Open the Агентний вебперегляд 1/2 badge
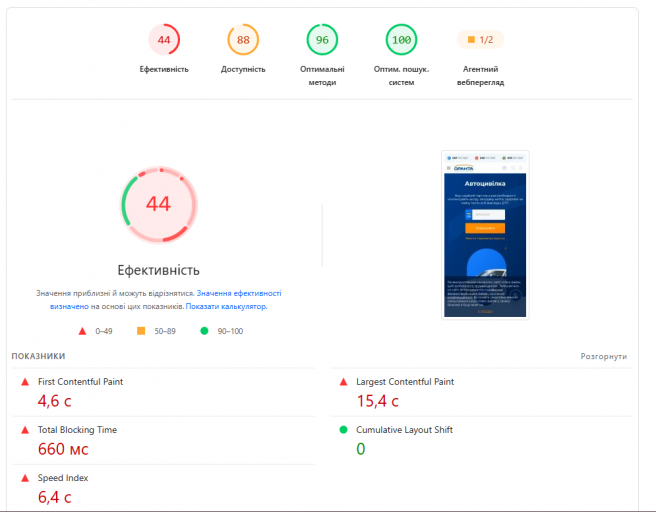The height and width of the screenshot is (512, 656). click(480, 40)
